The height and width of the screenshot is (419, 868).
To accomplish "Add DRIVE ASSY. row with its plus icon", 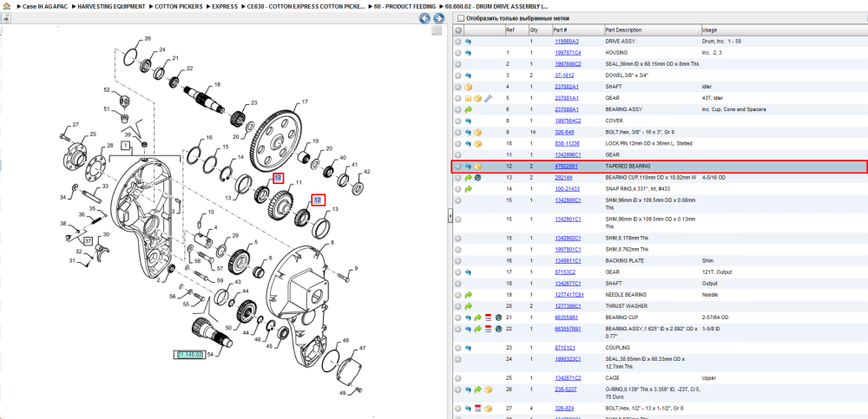I will [458, 41].
